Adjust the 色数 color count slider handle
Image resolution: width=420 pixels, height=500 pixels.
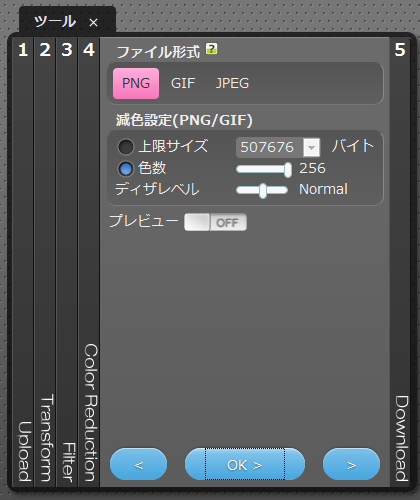pos(288,169)
